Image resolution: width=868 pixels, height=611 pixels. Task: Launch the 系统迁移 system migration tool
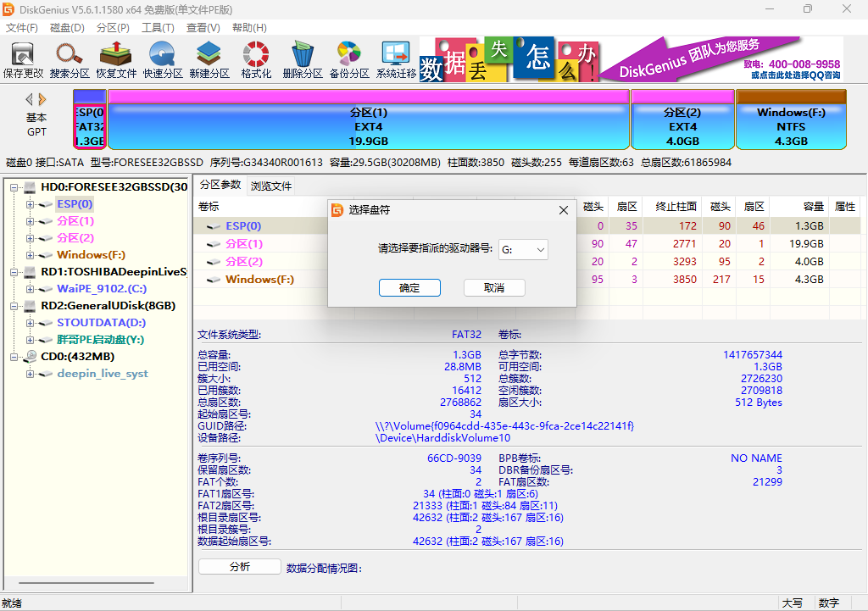point(396,60)
